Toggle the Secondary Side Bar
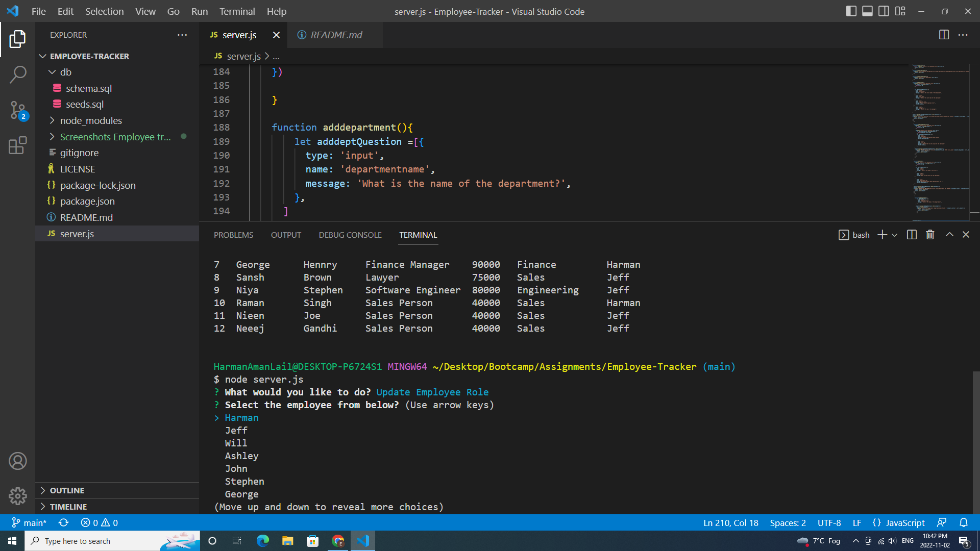Screen dimensions: 980x551 pos(884,11)
